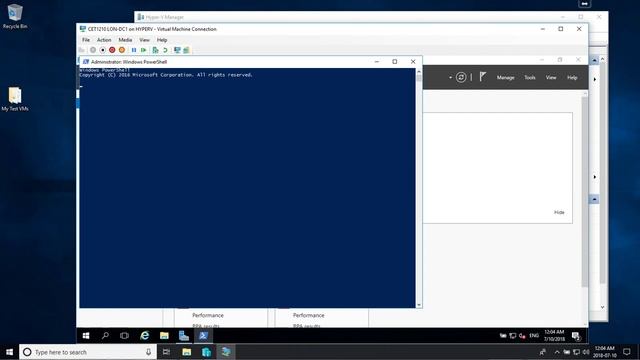
Task: Open Tools menu in Server Manager
Action: pos(530,78)
